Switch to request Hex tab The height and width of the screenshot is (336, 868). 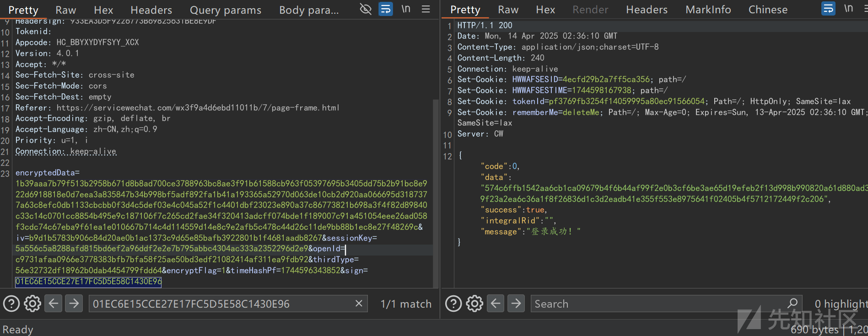pyautogui.click(x=103, y=10)
